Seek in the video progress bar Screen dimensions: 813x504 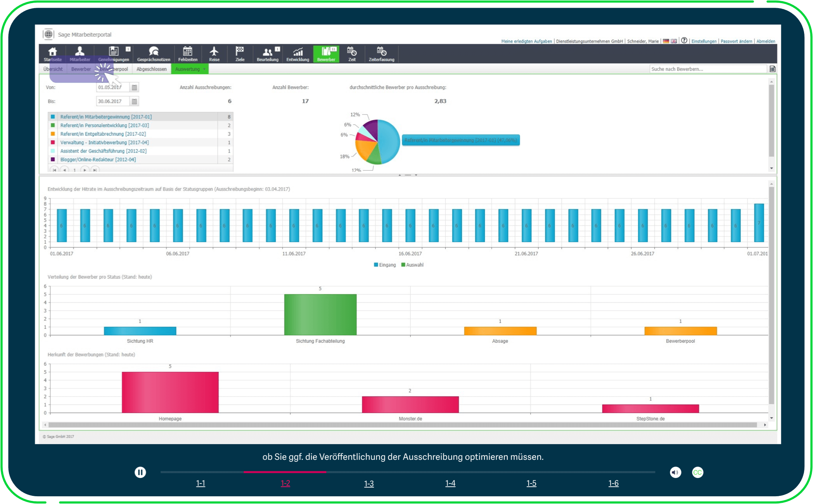click(x=408, y=472)
